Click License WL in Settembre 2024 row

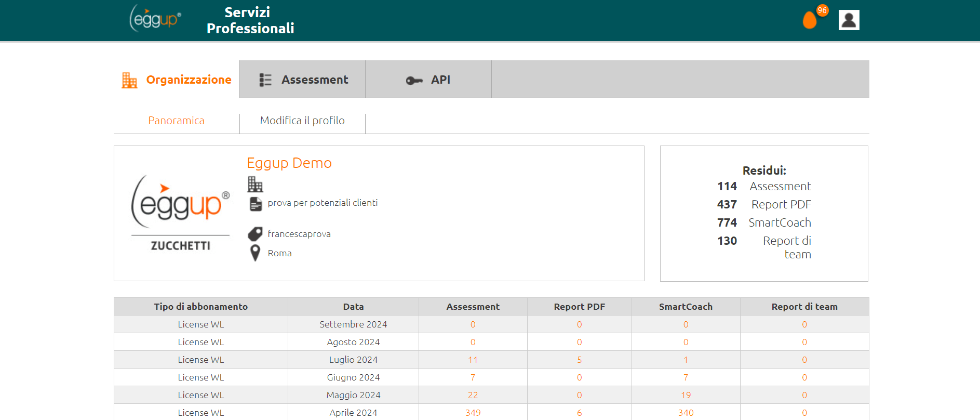point(201,324)
